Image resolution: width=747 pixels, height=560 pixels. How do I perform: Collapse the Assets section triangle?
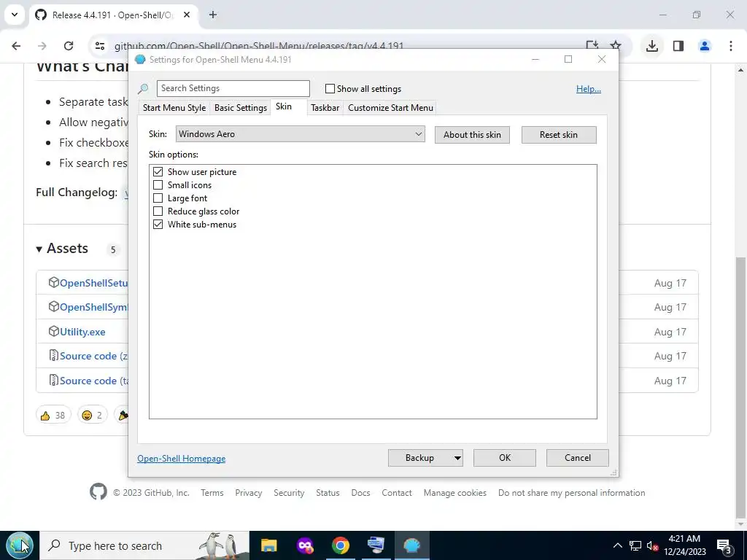(39, 249)
